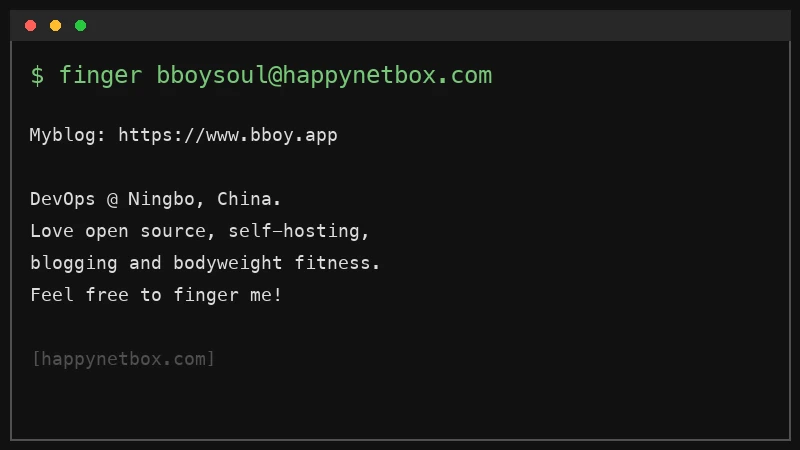Click the DevOps @ Ningbo, China line
Image resolution: width=800 pixels, height=450 pixels.
pos(155,199)
